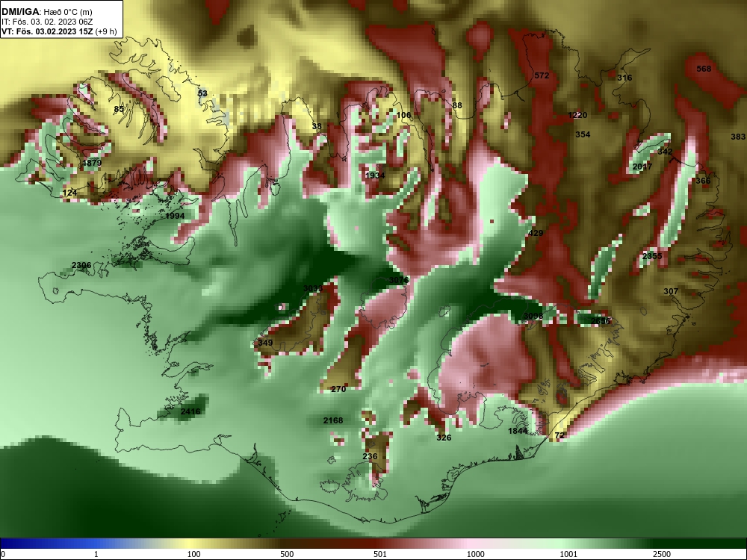Select the 354 map value
The width and height of the screenshot is (747, 560).
tap(583, 134)
